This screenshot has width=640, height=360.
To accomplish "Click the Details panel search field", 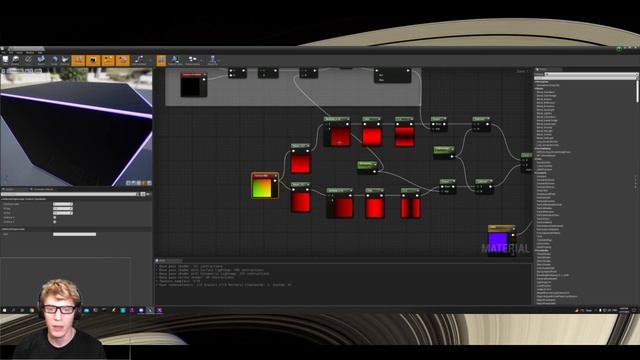I will [70, 194].
